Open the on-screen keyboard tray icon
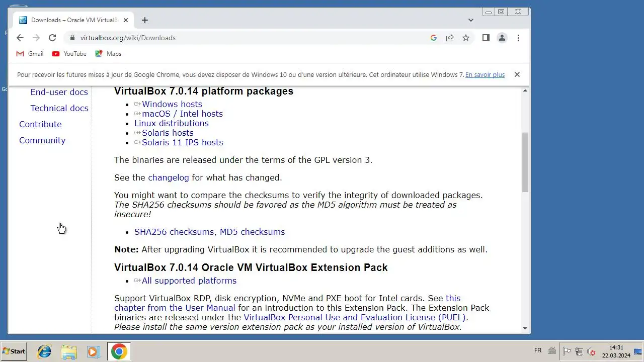644x362 pixels. pos(552,351)
